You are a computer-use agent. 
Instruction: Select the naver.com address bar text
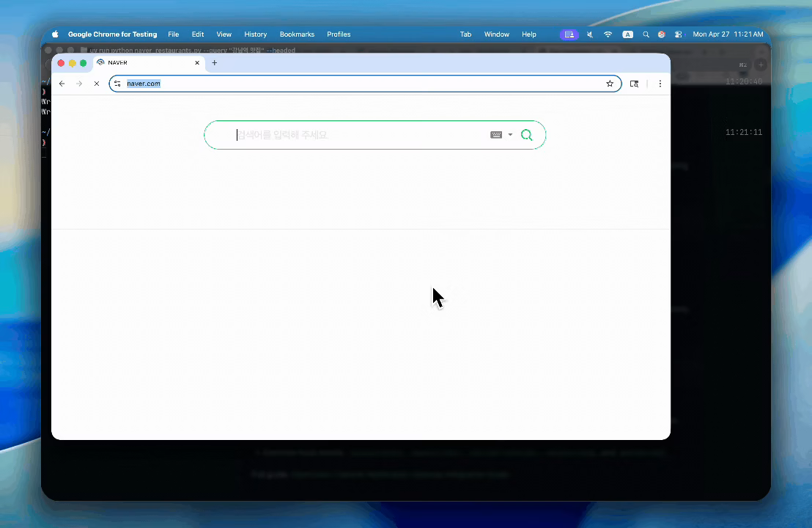(144, 84)
